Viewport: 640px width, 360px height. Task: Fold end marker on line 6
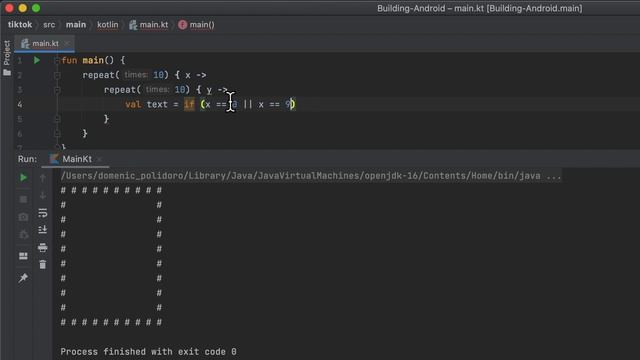57,133
